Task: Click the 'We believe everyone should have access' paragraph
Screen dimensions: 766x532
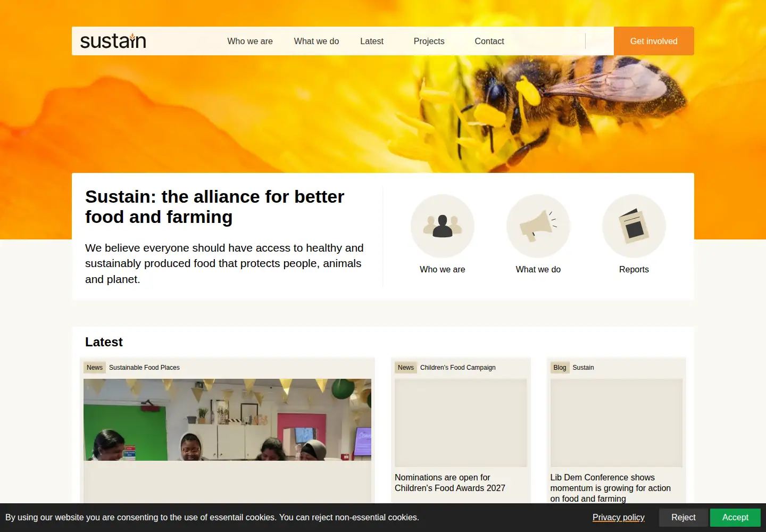Action: (x=224, y=263)
